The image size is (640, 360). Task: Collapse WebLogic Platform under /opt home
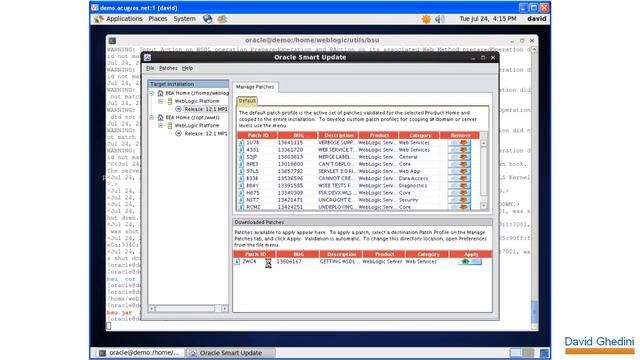(161, 126)
